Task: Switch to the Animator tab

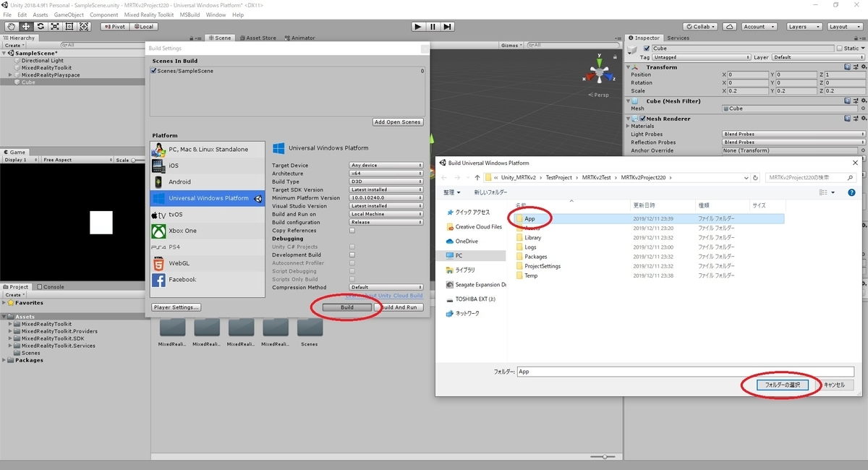Action: tap(299, 38)
